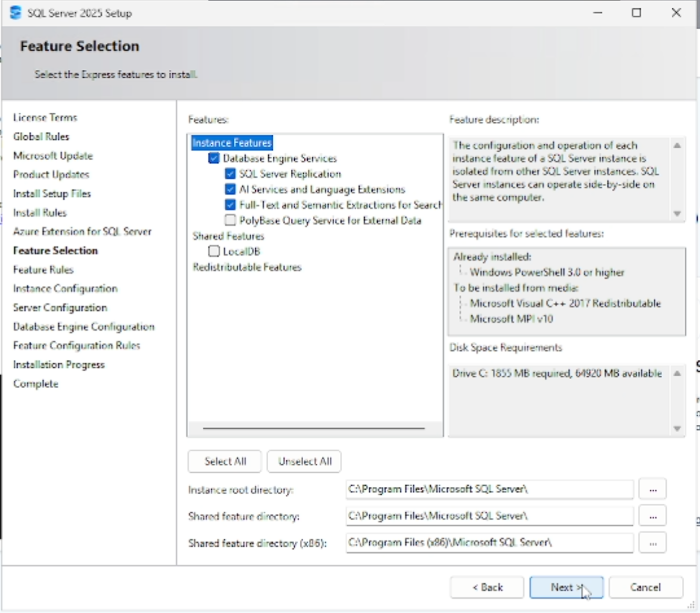Enable PolyBase Query Service for External Data
This screenshot has height=613, width=700.
coord(230,220)
